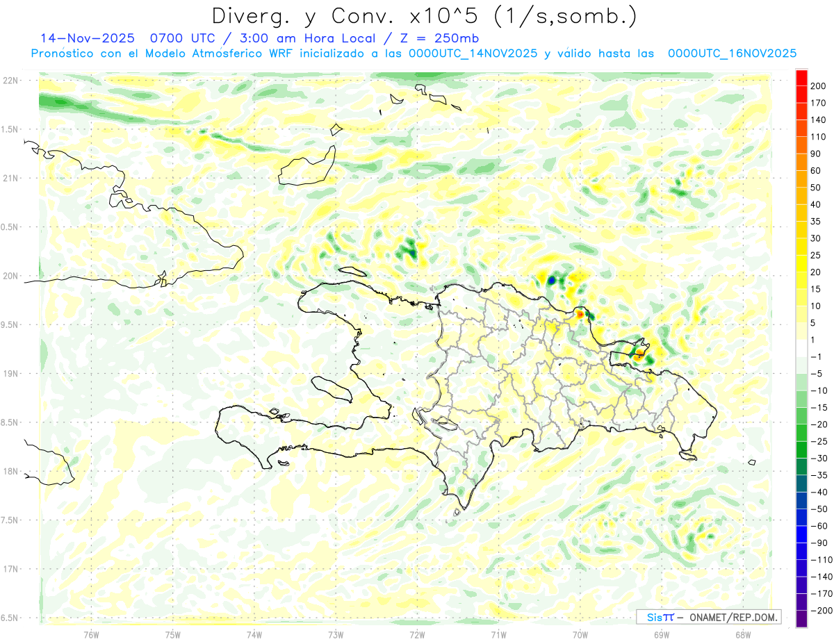Click the '74W' longitude label
834x644 pixels.
coord(254,634)
